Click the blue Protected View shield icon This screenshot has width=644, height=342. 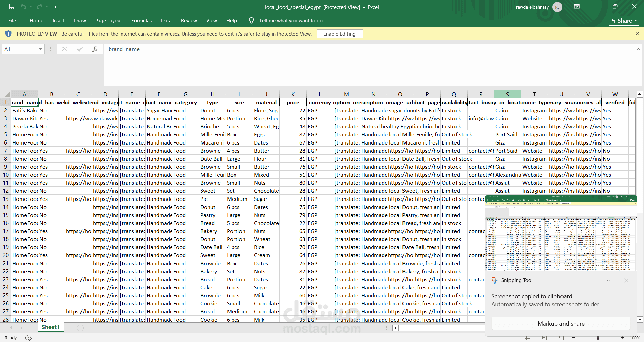(x=8, y=34)
